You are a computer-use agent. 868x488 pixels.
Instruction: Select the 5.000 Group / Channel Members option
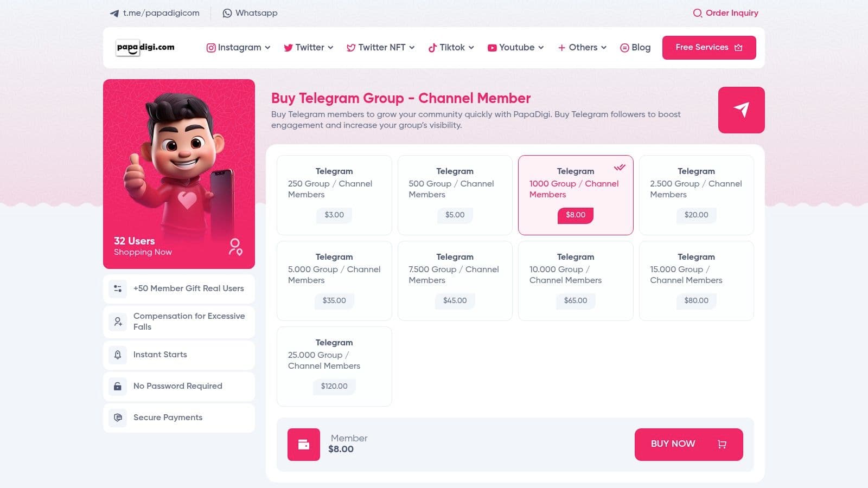tap(334, 281)
